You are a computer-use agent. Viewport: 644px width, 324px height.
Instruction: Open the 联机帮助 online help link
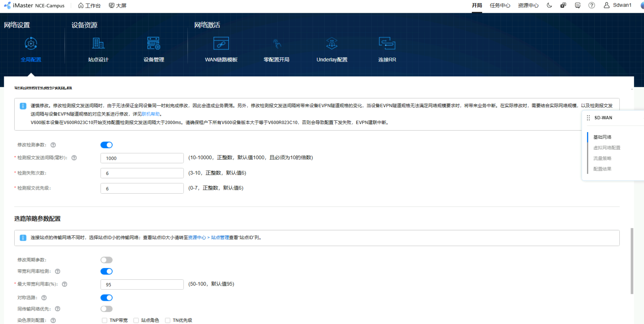coord(151,114)
